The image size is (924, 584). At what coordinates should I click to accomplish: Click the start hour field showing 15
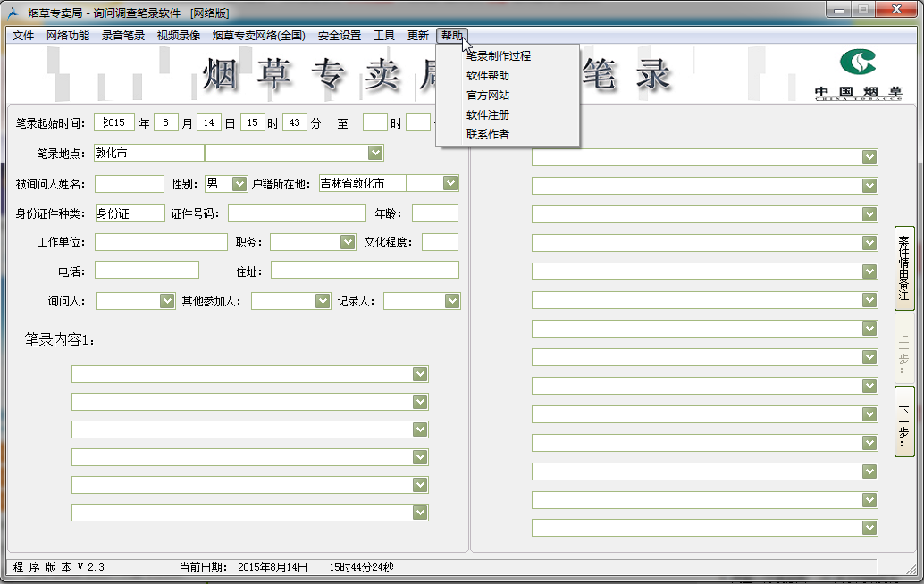[x=253, y=122]
